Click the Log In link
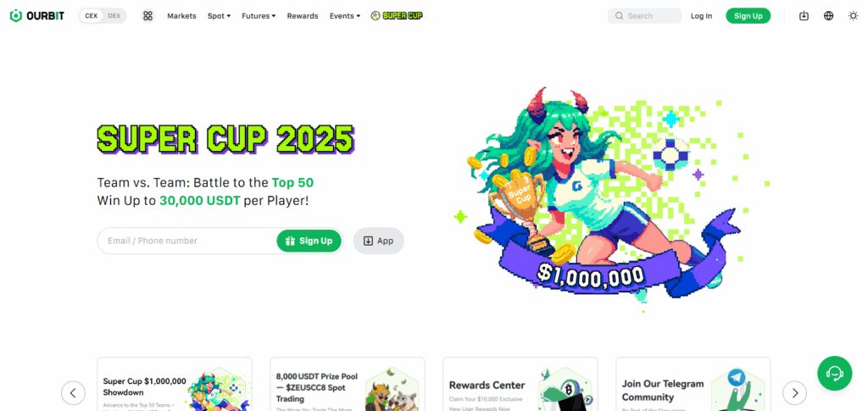Screen dimensions: 868x411 [701, 16]
